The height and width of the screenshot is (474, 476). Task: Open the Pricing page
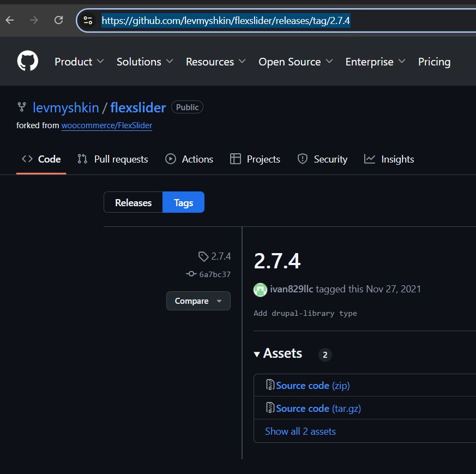[434, 62]
